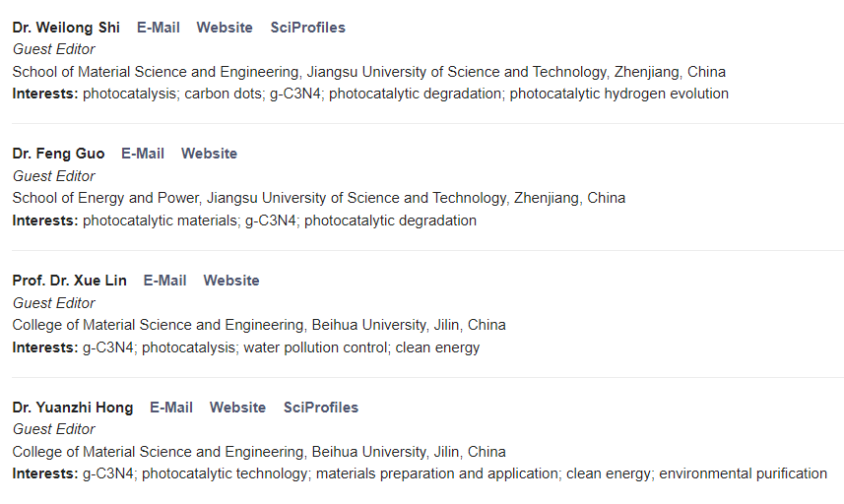
Task: View Dr. Yuanzhi Hong's SciProfiles link
Action: [x=321, y=408]
